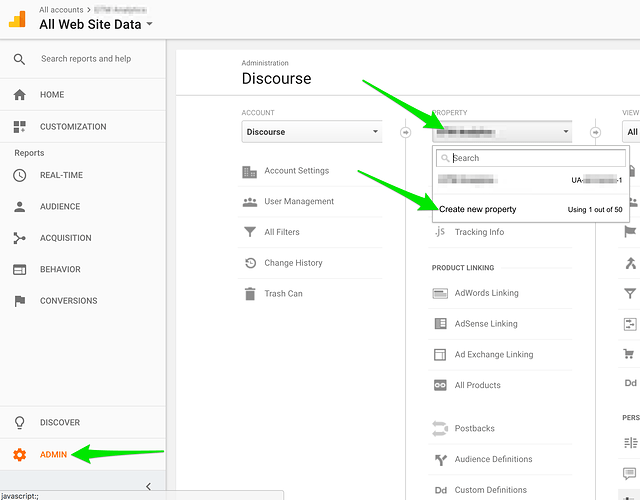Focus the property Search field

(531, 158)
